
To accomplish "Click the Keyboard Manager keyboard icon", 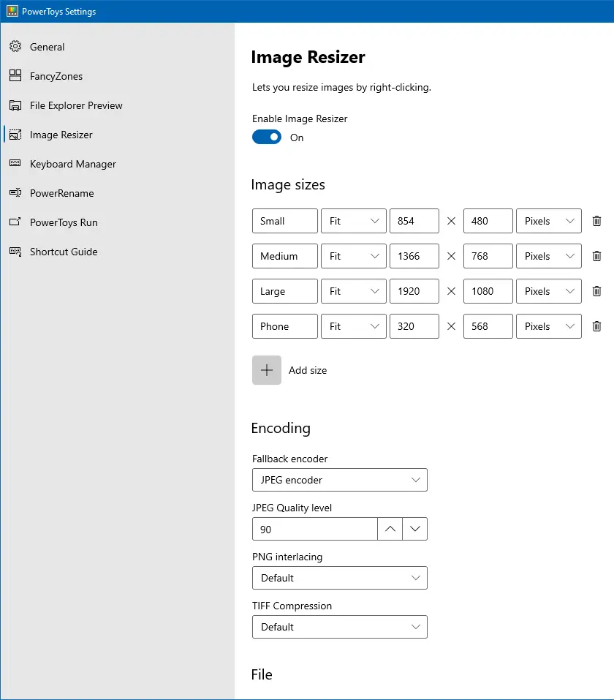I will (15, 163).
